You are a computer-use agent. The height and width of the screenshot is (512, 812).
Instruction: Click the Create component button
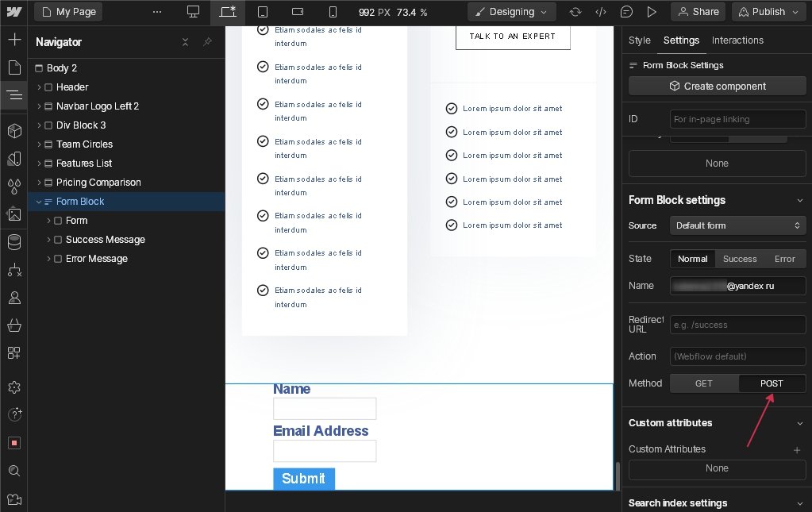[717, 87]
